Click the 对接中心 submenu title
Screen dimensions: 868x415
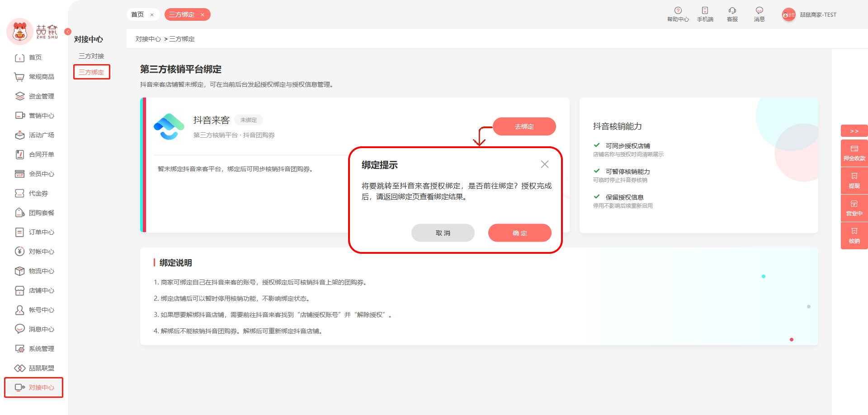89,39
